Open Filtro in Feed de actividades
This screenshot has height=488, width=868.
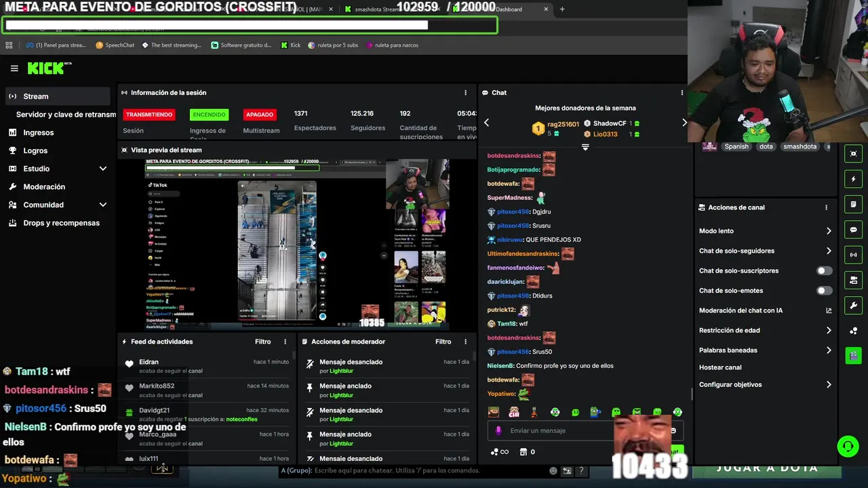pos(262,342)
